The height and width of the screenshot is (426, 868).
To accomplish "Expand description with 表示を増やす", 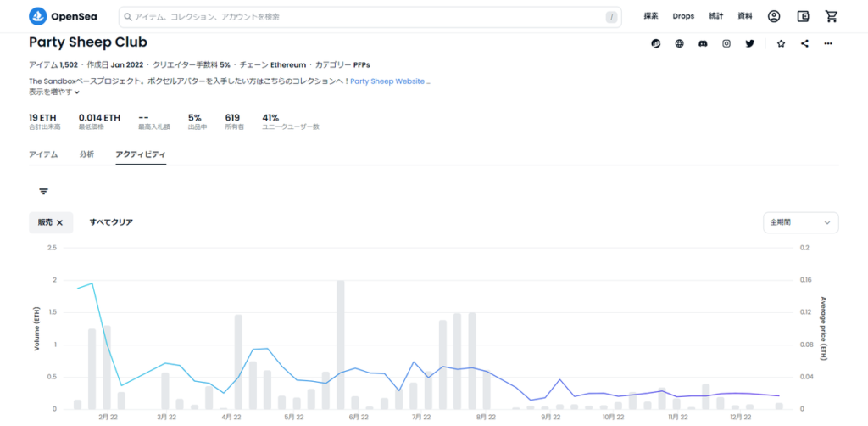I will [x=54, y=92].
